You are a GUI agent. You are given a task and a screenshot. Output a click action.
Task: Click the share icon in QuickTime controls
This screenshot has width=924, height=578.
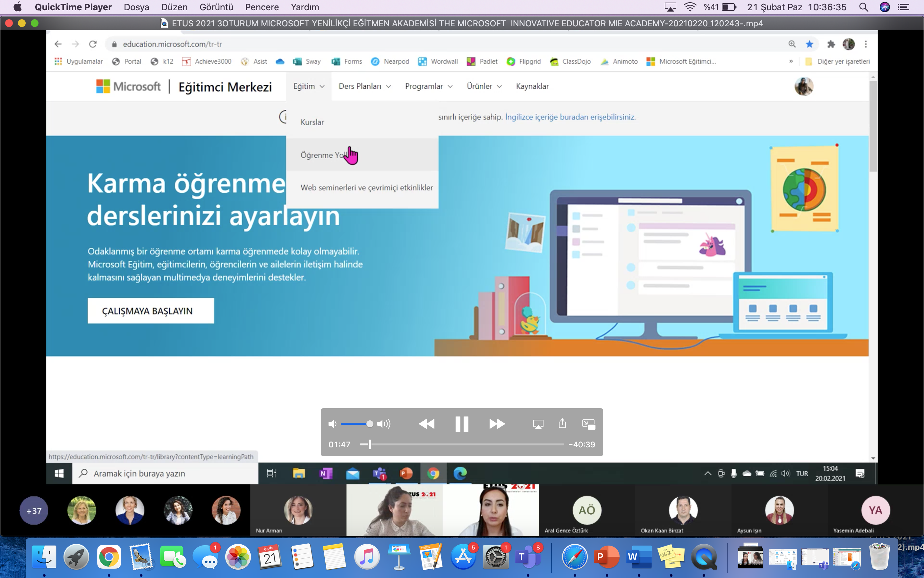click(x=562, y=423)
